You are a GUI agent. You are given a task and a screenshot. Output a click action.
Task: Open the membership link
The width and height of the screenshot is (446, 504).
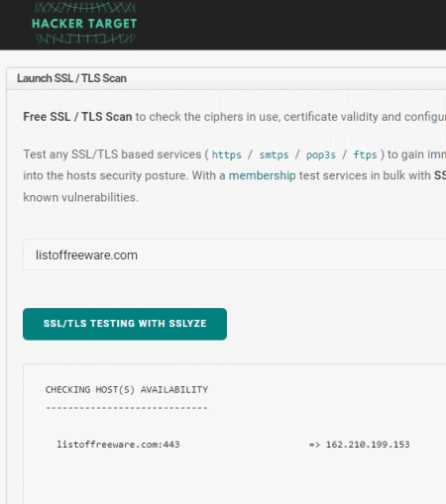click(263, 175)
